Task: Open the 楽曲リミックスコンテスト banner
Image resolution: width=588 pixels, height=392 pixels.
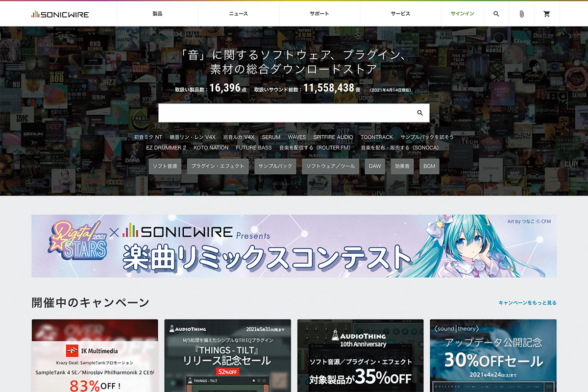Action: pyautogui.click(x=294, y=246)
